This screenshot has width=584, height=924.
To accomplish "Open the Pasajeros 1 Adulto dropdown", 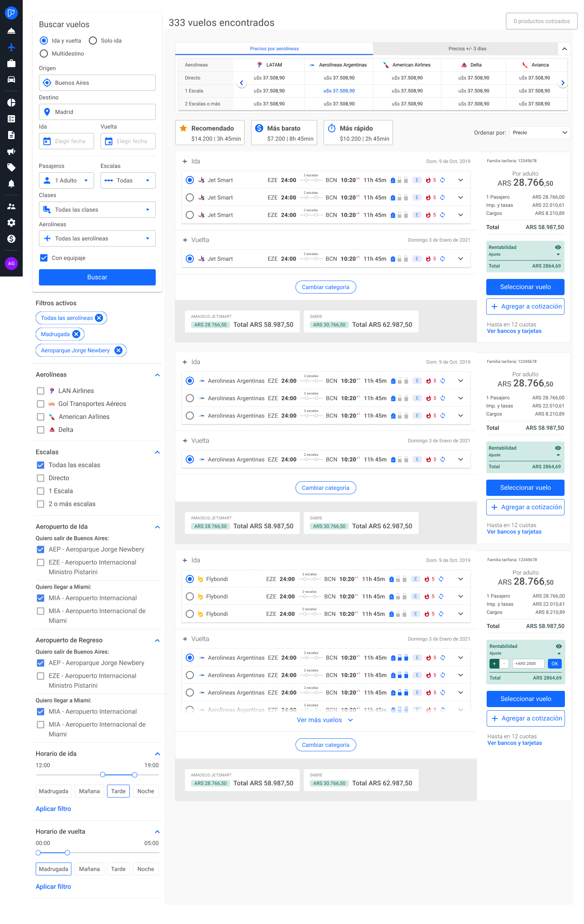I will 67,180.
